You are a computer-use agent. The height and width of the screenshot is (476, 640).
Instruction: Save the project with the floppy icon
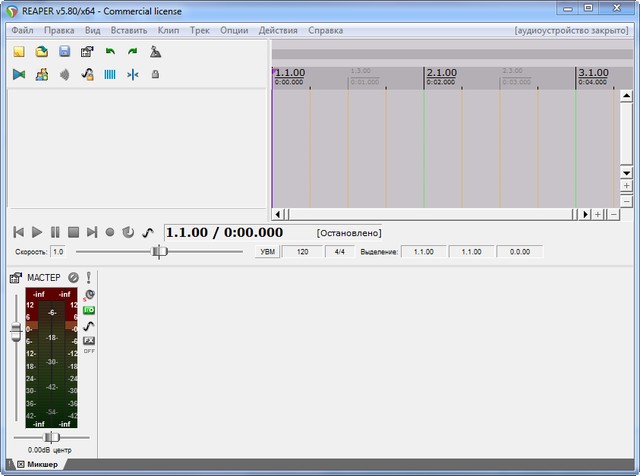pyautogui.click(x=64, y=51)
